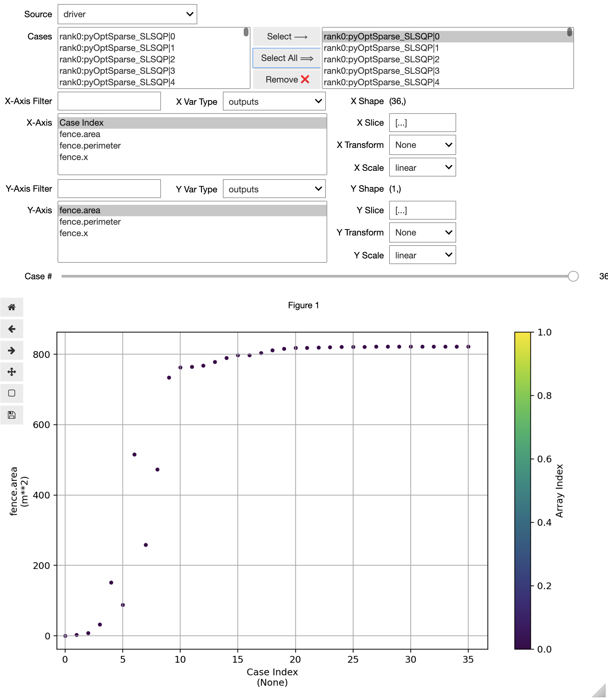Click the viridis Array Index colorbar

(522, 491)
